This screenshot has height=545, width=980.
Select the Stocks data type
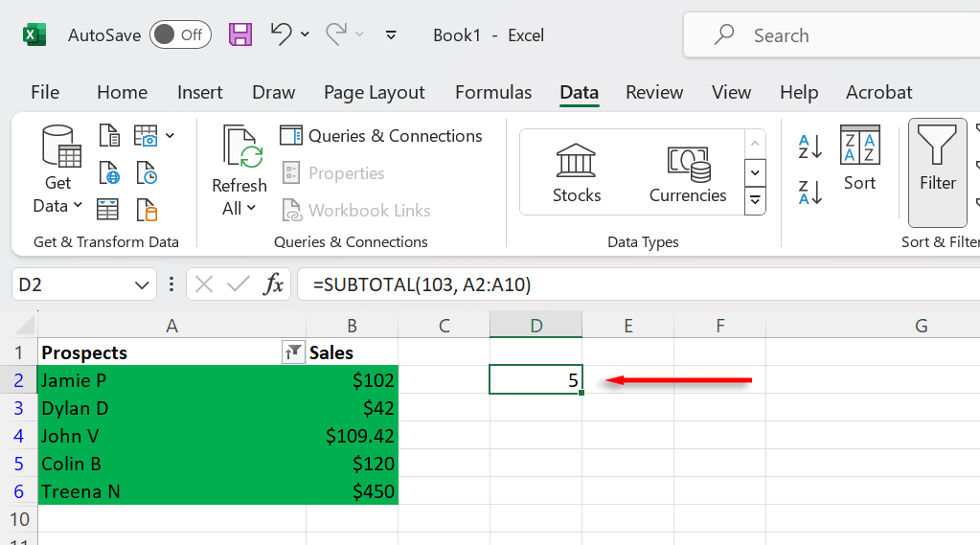pyautogui.click(x=577, y=173)
